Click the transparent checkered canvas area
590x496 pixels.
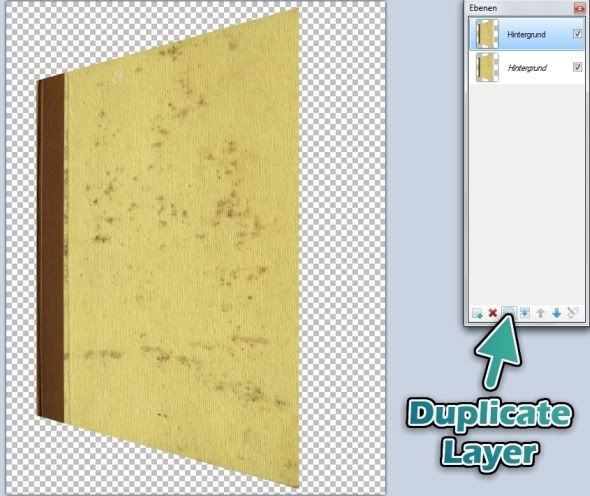[342, 245]
